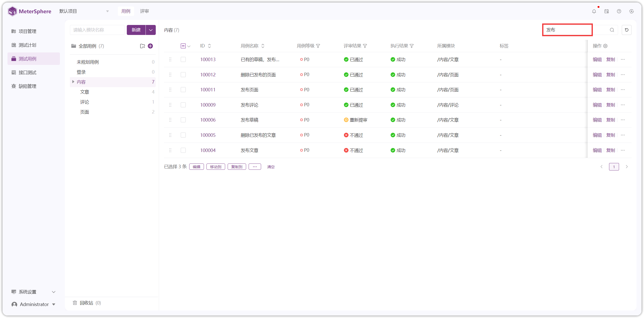Viewport: 644px width, 318px height.
Task: Open more actions for case 100004
Action: (x=623, y=150)
